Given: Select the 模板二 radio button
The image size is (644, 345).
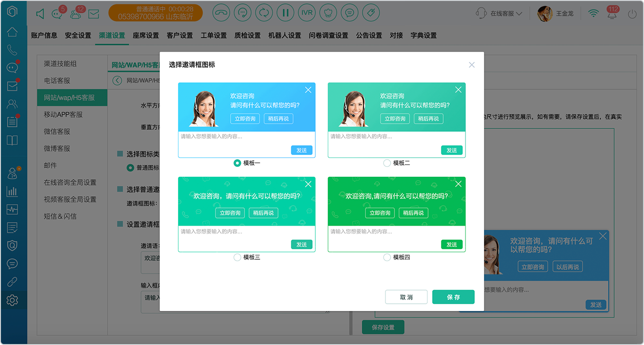Looking at the screenshot, I should pos(387,163).
